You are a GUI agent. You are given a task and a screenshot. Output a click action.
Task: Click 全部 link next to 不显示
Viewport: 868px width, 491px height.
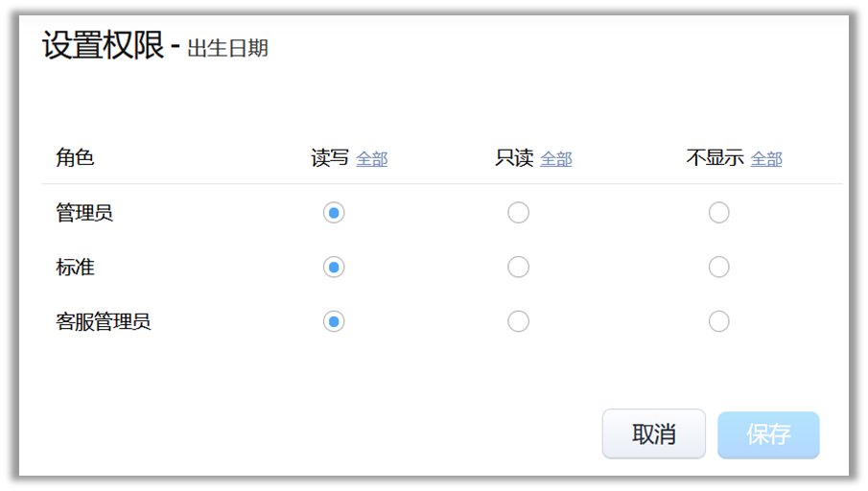coord(766,159)
